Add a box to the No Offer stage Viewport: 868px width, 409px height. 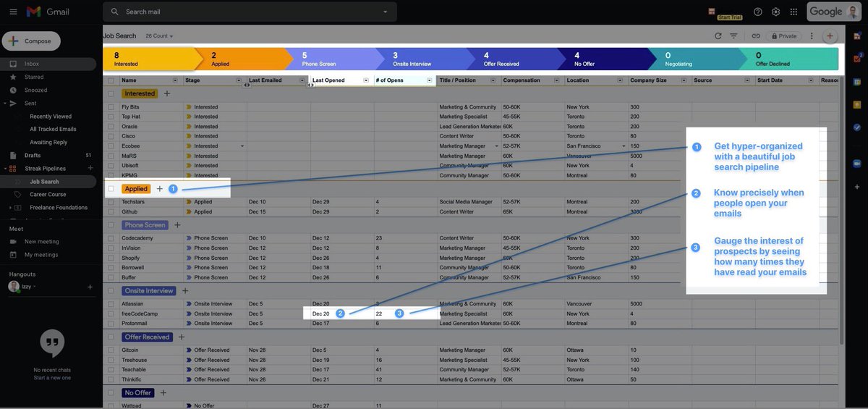[x=163, y=393]
